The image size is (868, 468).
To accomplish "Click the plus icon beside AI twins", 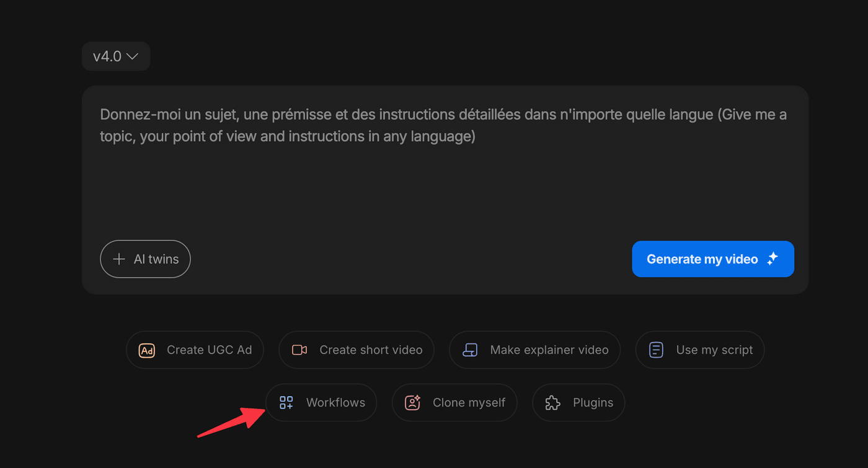I will click(119, 259).
